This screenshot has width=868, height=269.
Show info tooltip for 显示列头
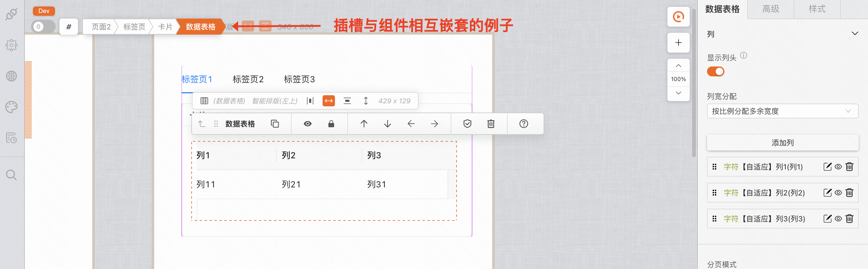744,56
